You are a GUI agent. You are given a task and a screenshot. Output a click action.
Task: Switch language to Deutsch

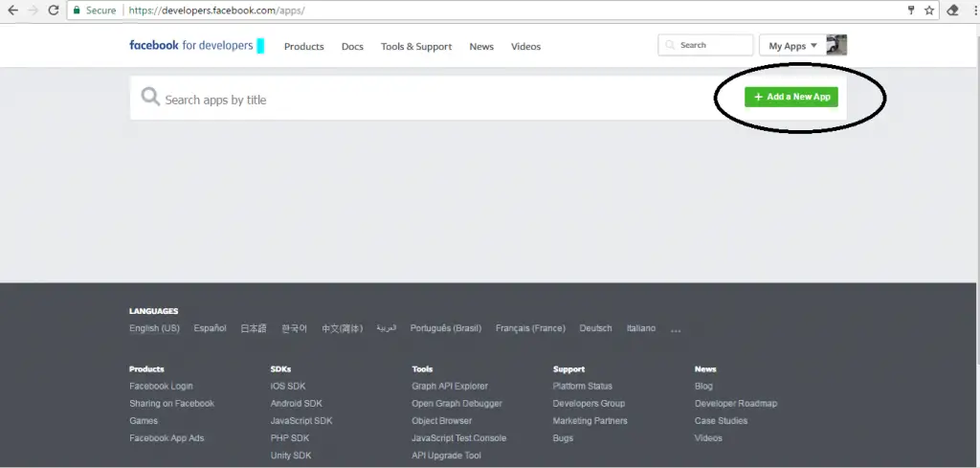595,328
